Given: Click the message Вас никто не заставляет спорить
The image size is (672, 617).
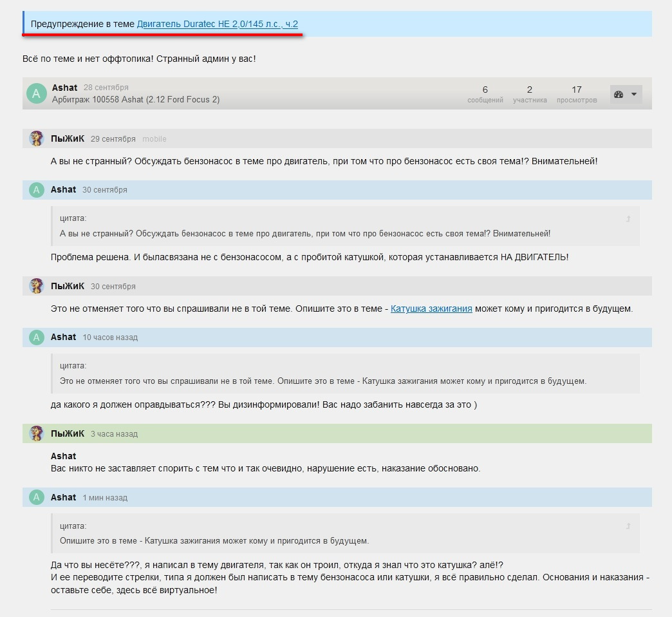Looking at the screenshot, I should [265, 468].
